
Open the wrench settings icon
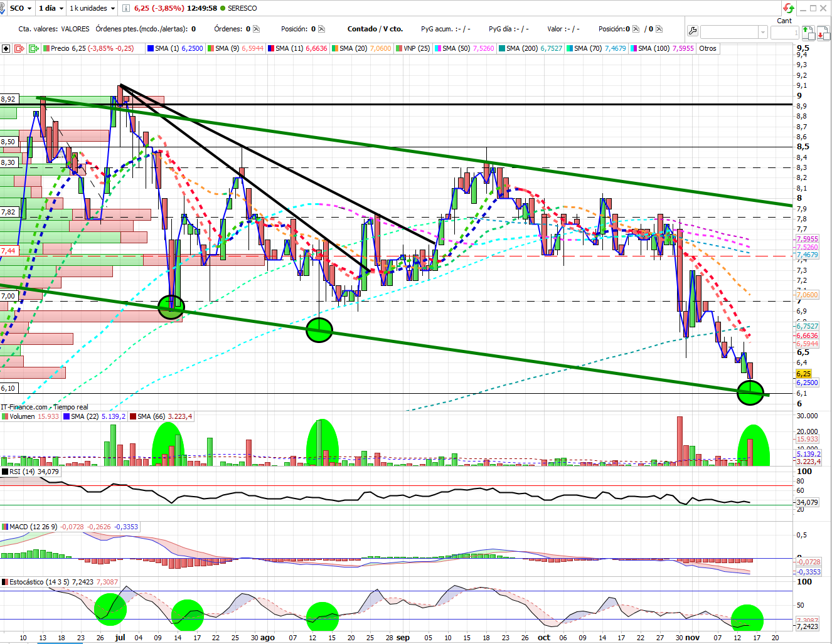[x=693, y=31]
